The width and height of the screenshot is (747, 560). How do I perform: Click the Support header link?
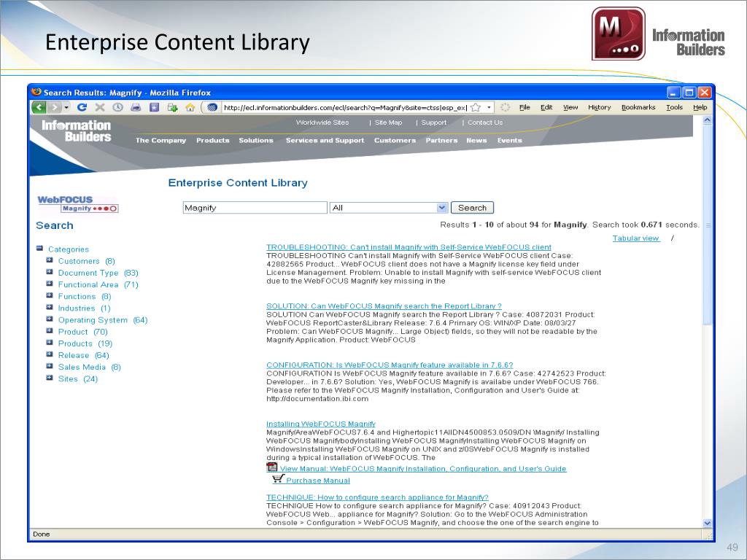pos(433,122)
